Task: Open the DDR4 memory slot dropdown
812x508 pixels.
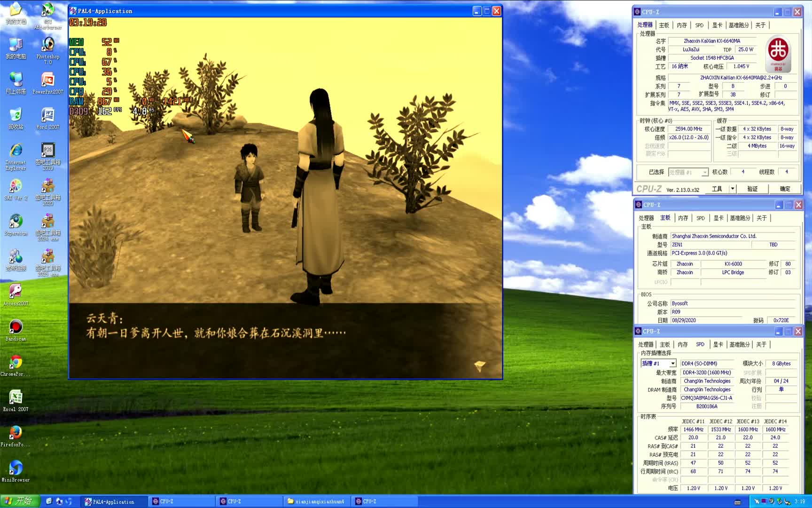Action: click(672, 363)
